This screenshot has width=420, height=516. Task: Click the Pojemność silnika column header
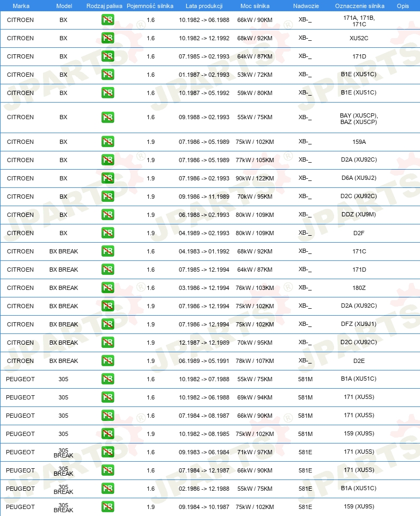(150, 6)
